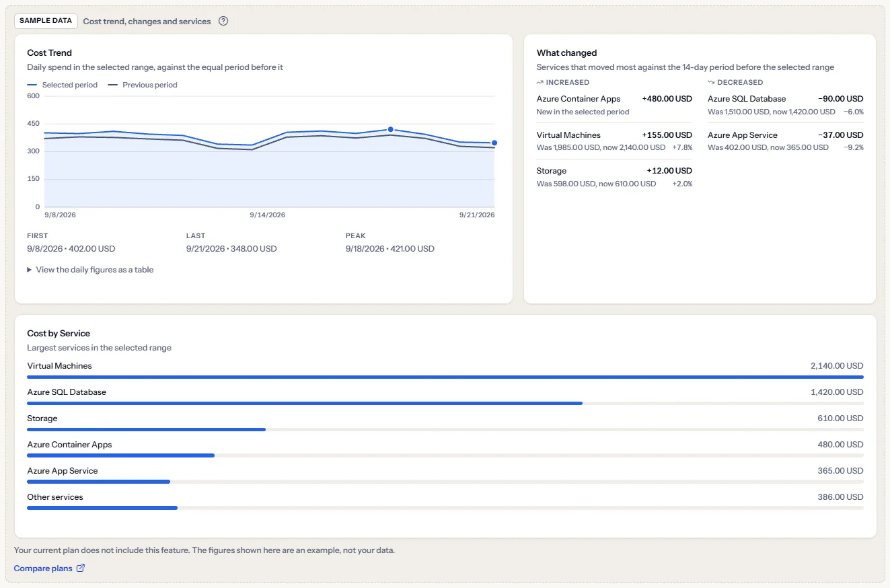
Task: Click +12.00 USD for Storage
Action: tap(669, 171)
